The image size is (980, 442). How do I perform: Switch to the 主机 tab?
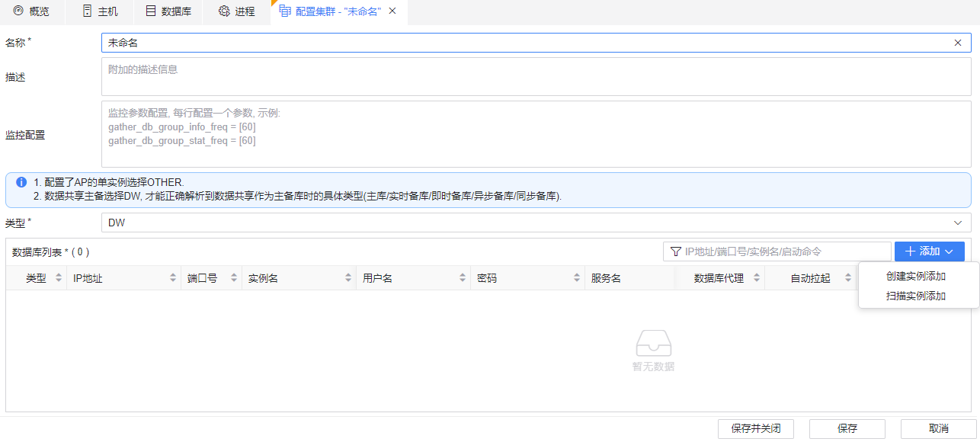pyautogui.click(x=99, y=11)
